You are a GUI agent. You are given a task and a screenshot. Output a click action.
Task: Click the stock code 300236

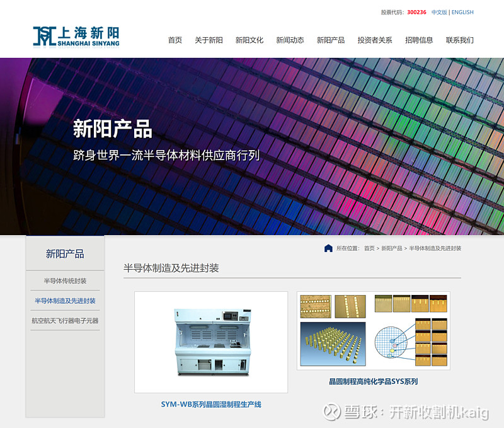click(x=416, y=12)
